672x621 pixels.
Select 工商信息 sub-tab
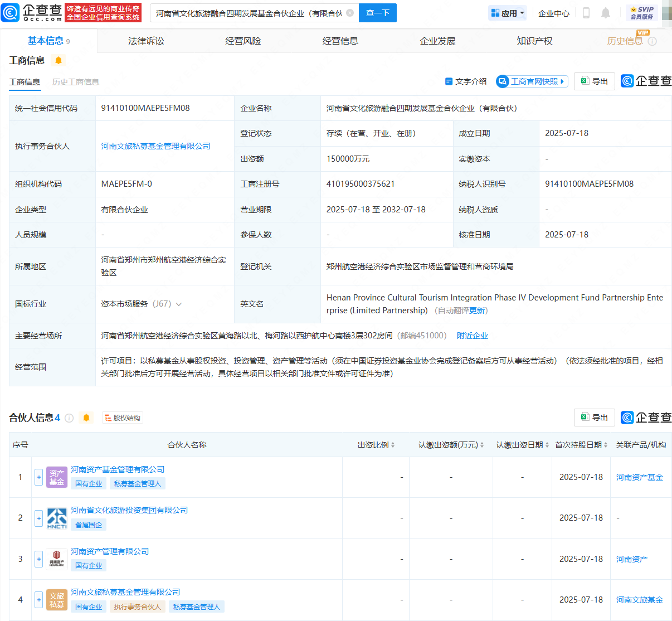tap(25, 82)
